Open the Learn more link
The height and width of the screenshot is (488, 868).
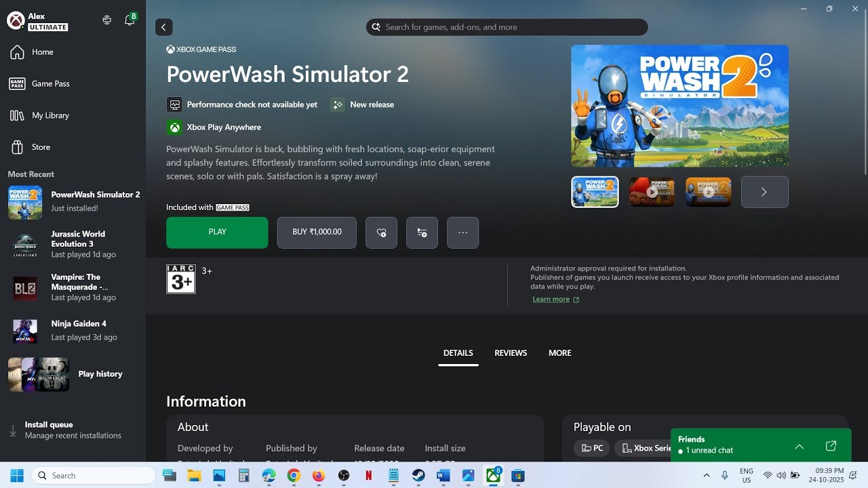click(555, 300)
